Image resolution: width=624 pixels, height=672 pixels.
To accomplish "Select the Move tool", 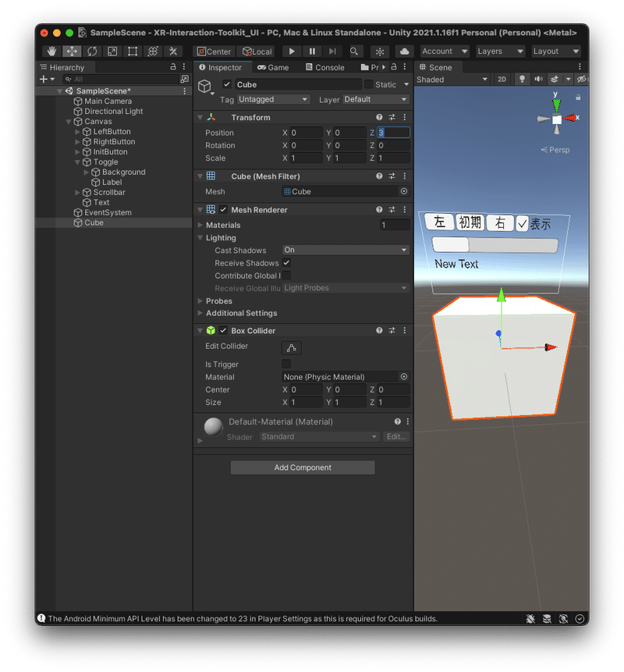I will [71, 51].
